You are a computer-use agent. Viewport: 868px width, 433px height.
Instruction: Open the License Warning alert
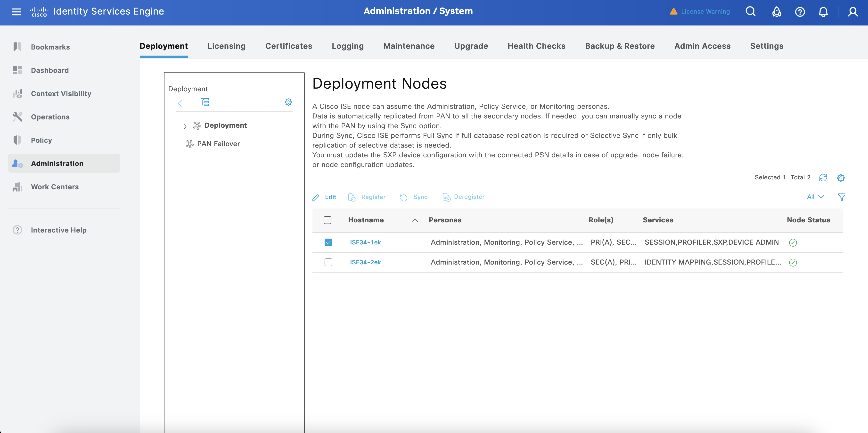[x=700, y=11]
